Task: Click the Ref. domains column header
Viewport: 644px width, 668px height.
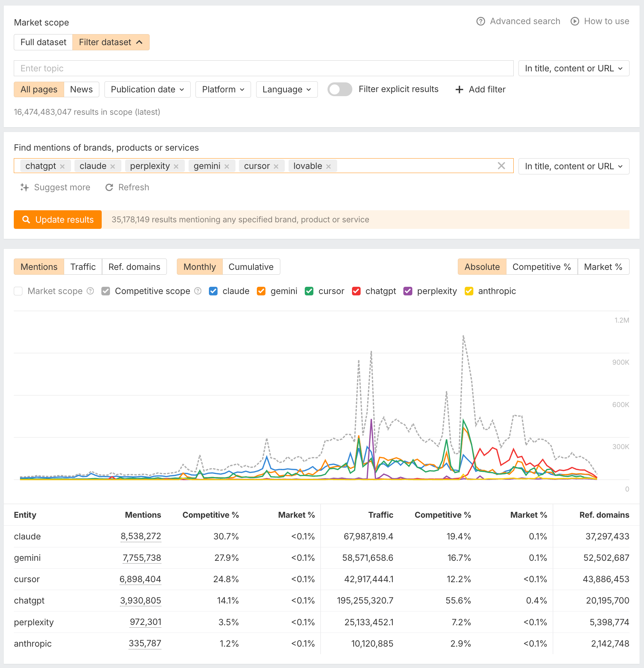Action: pos(604,515)
